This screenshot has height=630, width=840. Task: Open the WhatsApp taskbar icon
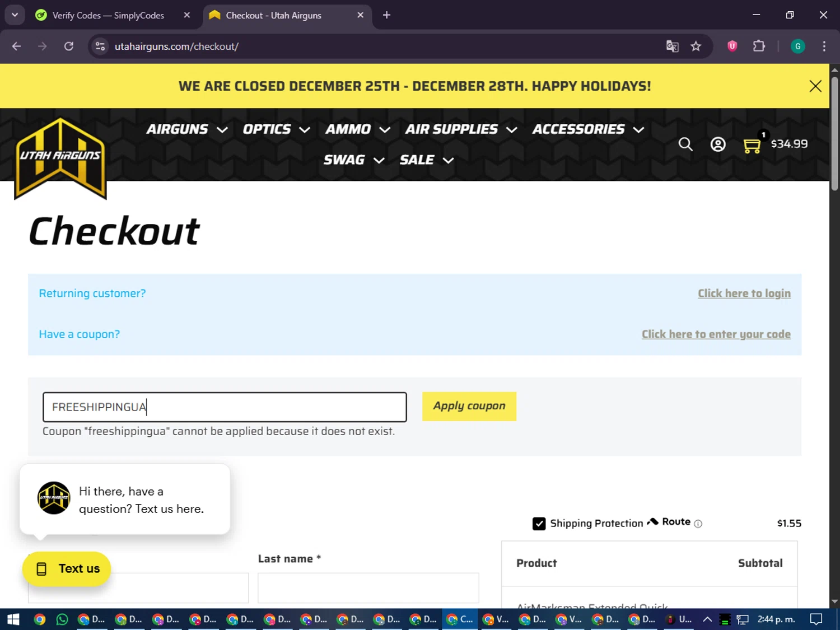tap(62, 619)
